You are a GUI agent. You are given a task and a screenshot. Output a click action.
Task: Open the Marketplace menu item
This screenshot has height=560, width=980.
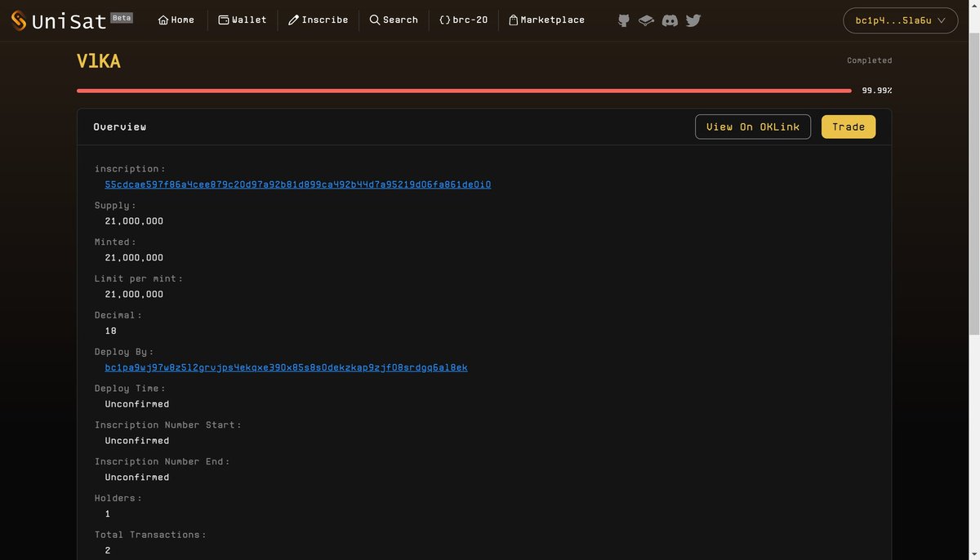coord(547,20)
